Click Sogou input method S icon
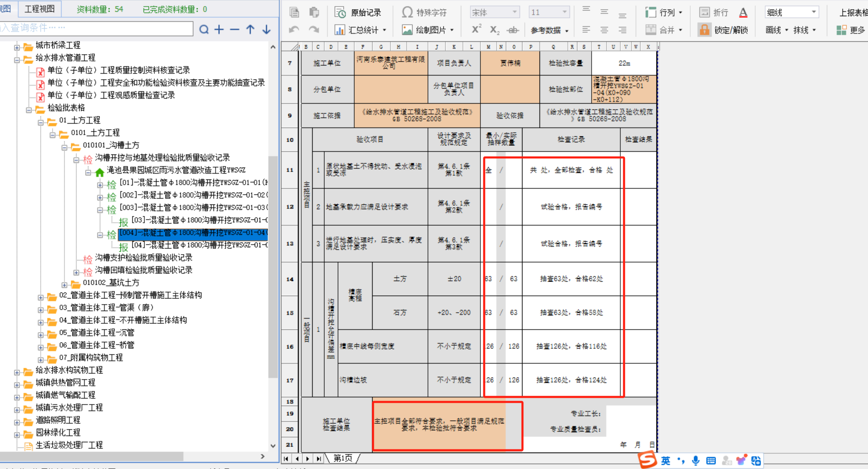The image size is (868, 469). tap(647, 460)
